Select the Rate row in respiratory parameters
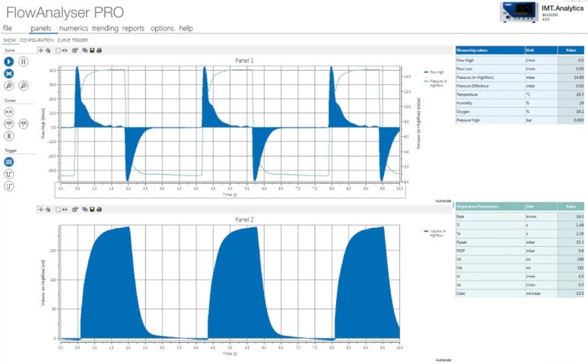The height and width of the screenshot is (364, 588). point(520,217)
